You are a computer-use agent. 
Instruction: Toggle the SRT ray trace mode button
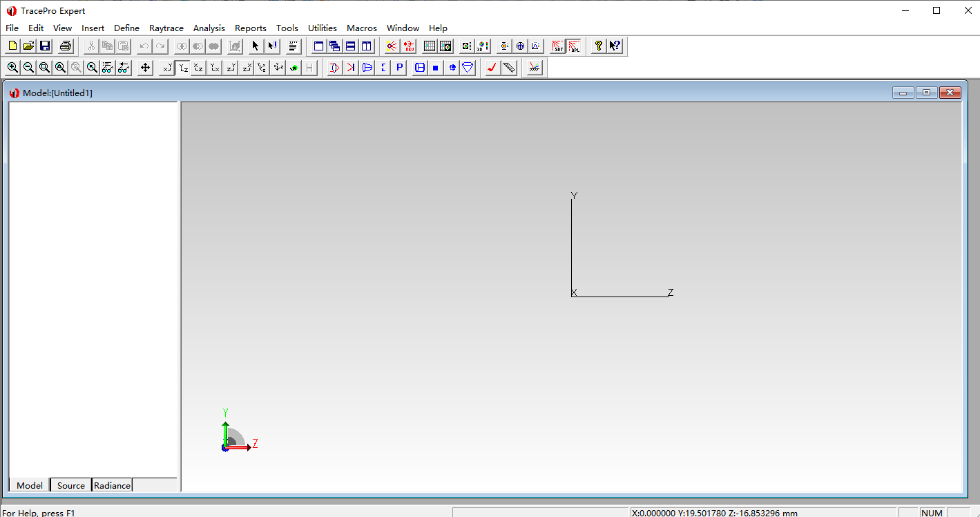(557, 46)
